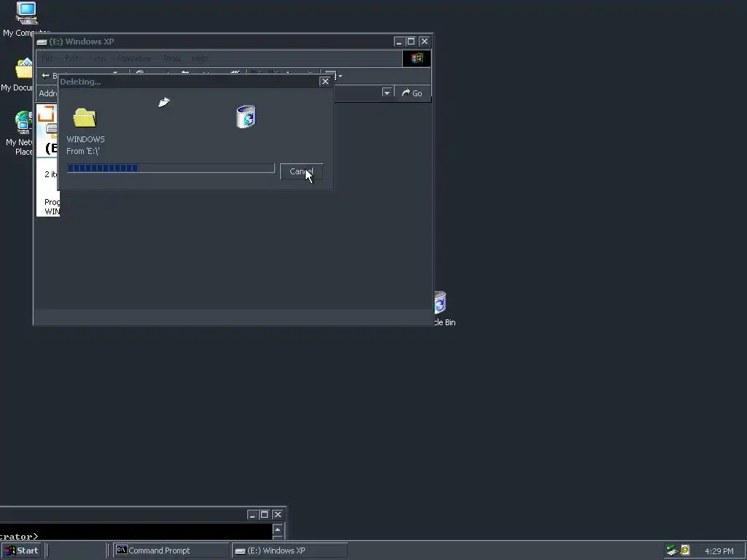This screenshot has height=560, width=747.
Task: Open the Start menu
Action: [22, 551]
